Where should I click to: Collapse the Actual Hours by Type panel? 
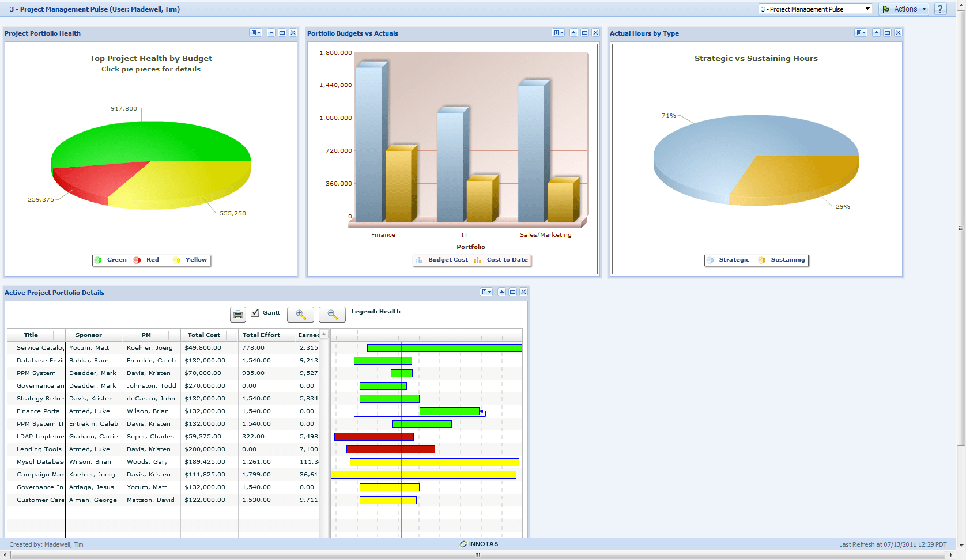(876, 33)
